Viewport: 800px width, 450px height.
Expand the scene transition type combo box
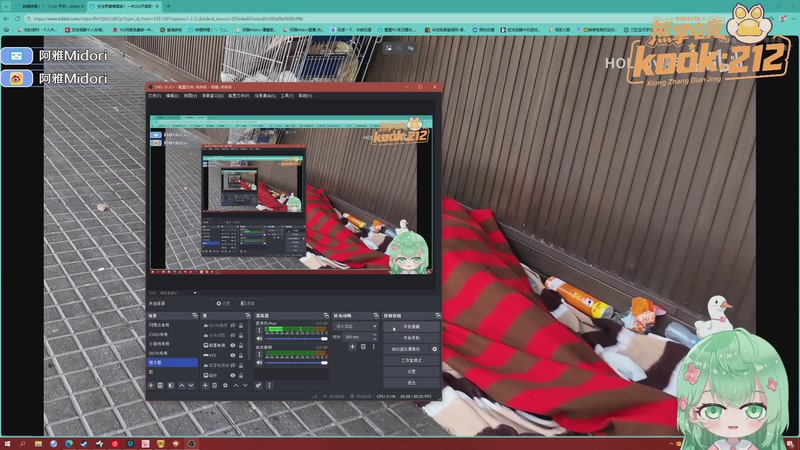click(356, 326)
